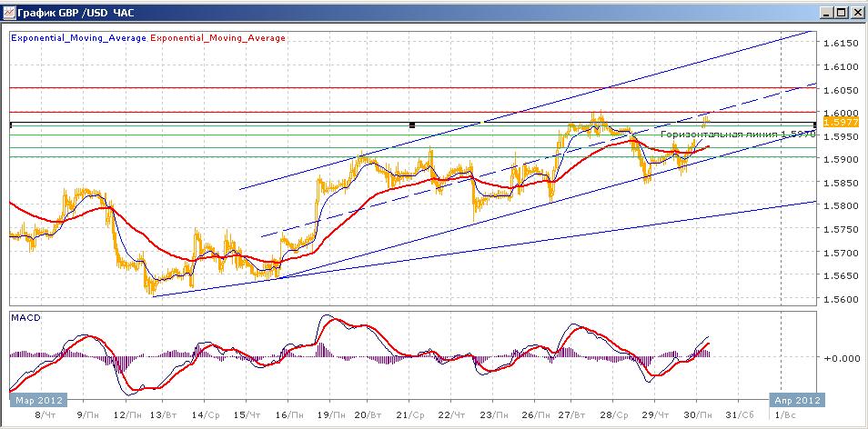The width and height of the screenshot is (868, 429).
Task: Click the '13/Вт' date label
Action: click(163, 414)
